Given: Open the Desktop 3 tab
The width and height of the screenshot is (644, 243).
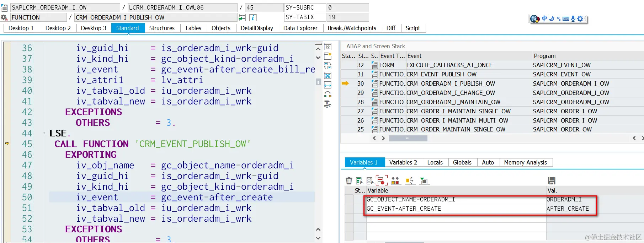Looking at the screenshot, I should tap(94, 28).
